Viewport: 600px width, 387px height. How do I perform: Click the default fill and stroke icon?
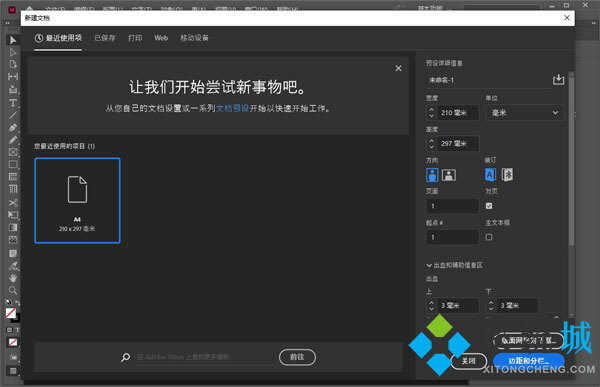click(x=8, y=302)
